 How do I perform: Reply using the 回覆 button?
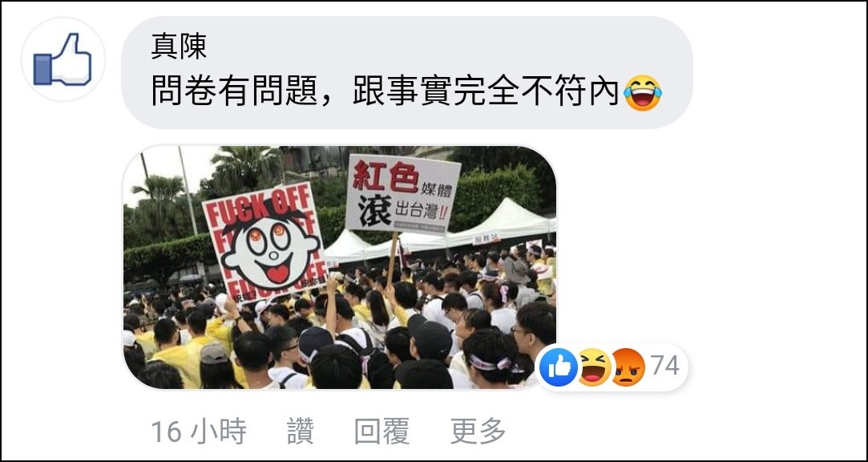click(382, 431)
